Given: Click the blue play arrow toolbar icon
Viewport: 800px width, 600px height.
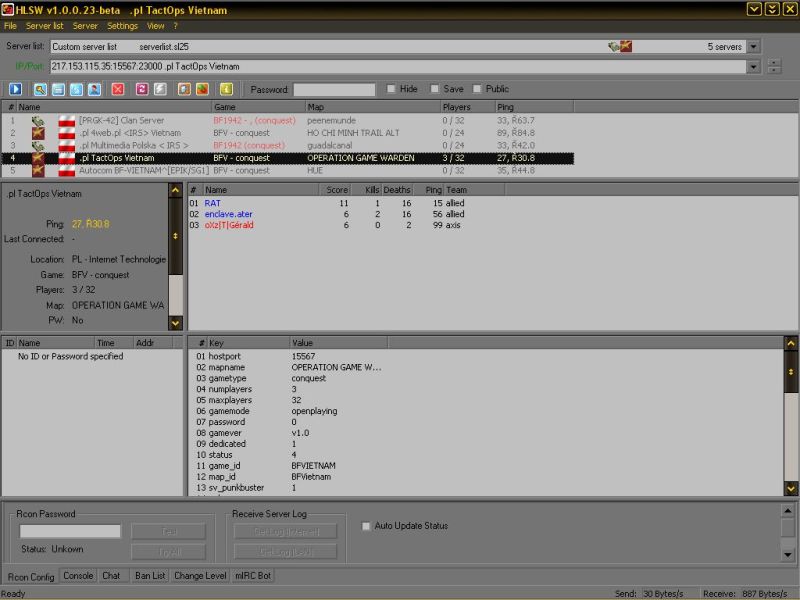Looking at the screenshot, I should [x=15, y=89].
